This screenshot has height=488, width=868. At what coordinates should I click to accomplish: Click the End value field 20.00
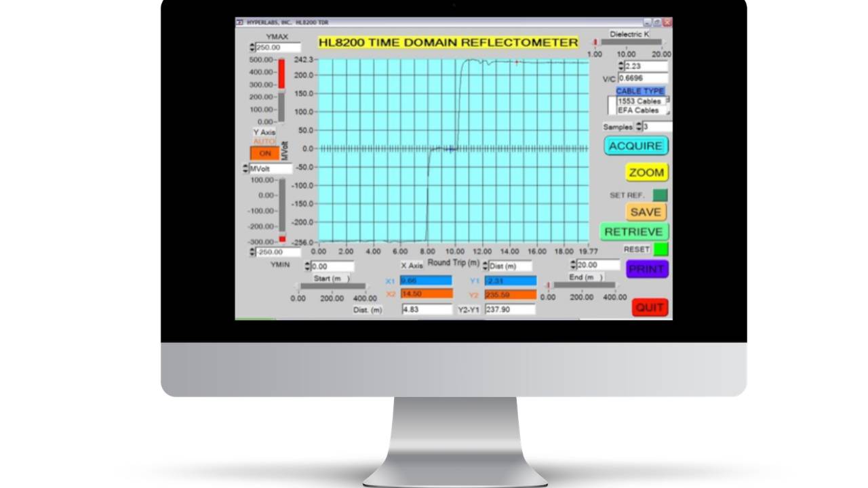pyautogui.click(x=598, y=265)
